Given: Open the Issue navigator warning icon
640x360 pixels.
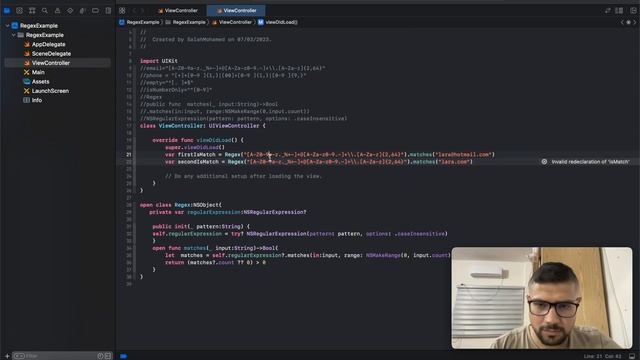Looking at the screenshot, I should [x=57, y=11].
